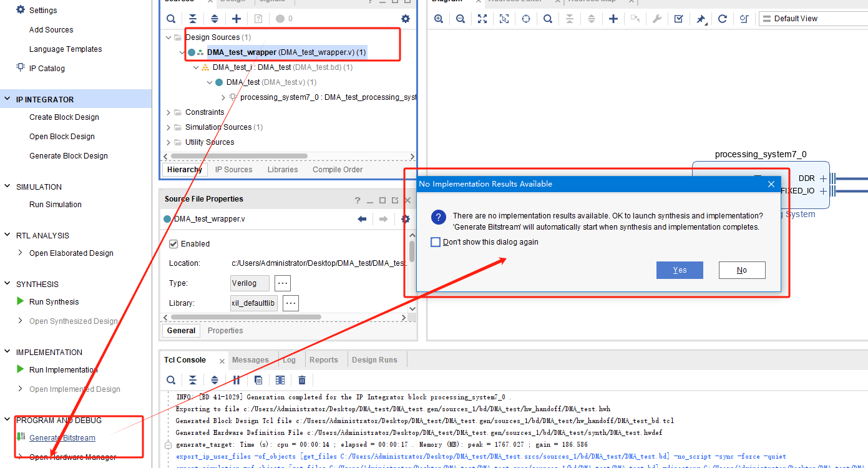Collapse the Design Sources tree node
The height and width of the screenshot is (468, 868).
click(x=168, y=37)
